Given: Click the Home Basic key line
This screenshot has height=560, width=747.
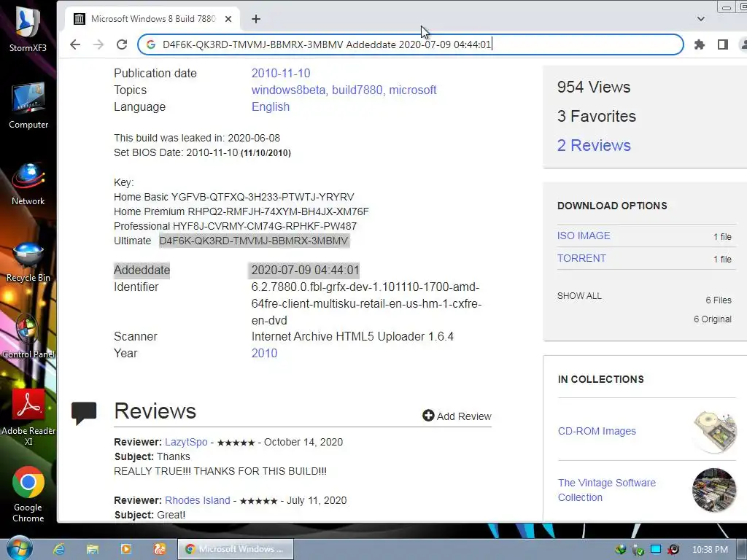Looking at the screenshot, I should 234,197.
